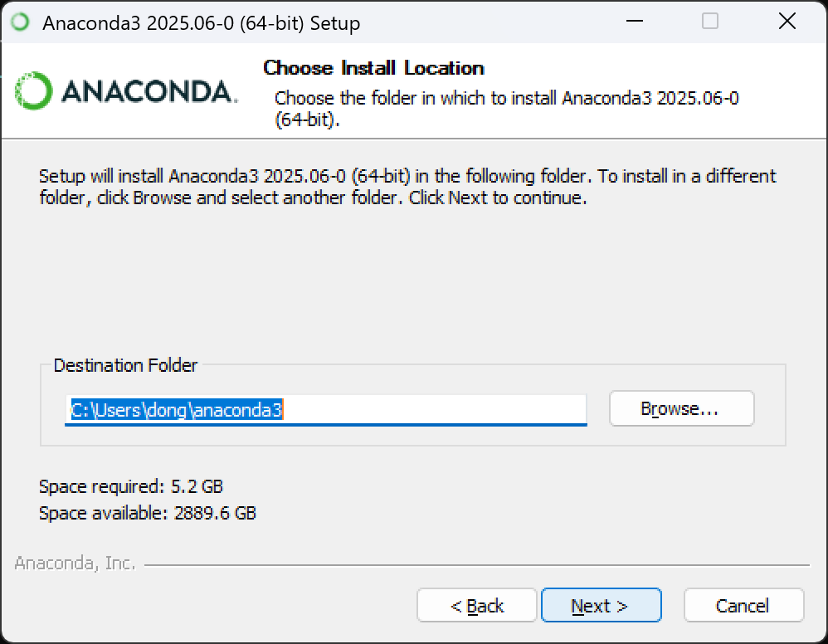Click the Space available 2889.6 GB text
The image size is (828, 644).
pyautogui.click(x=148, y=513)
